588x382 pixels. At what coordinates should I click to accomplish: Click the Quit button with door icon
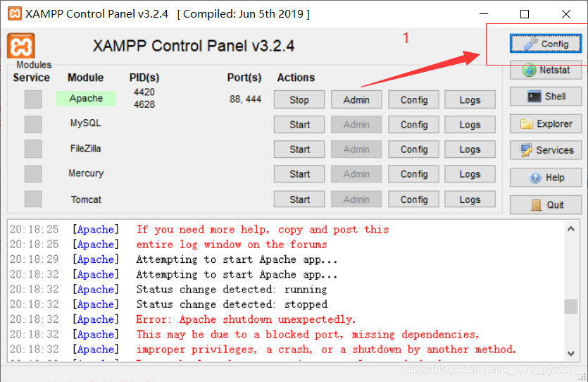546,205
